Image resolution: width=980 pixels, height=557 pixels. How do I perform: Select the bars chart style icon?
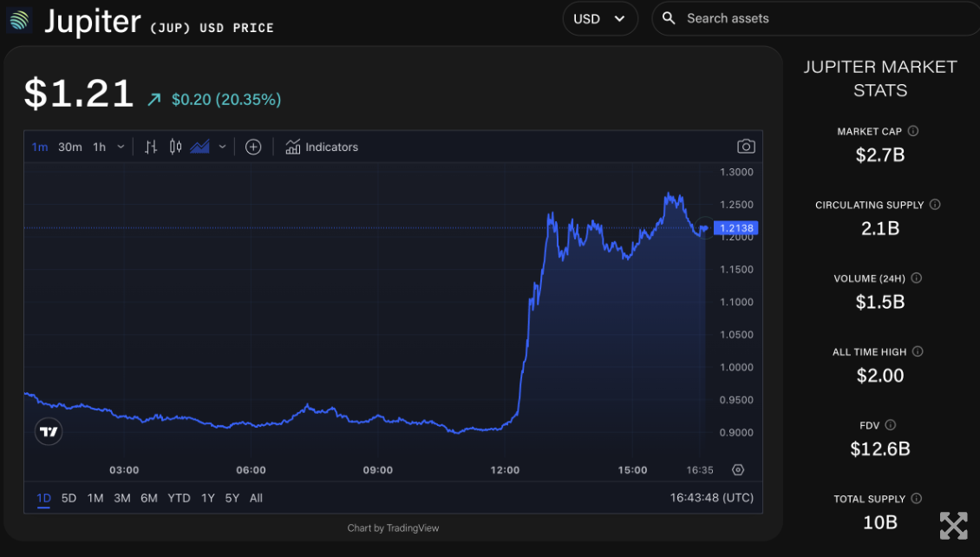151,147
